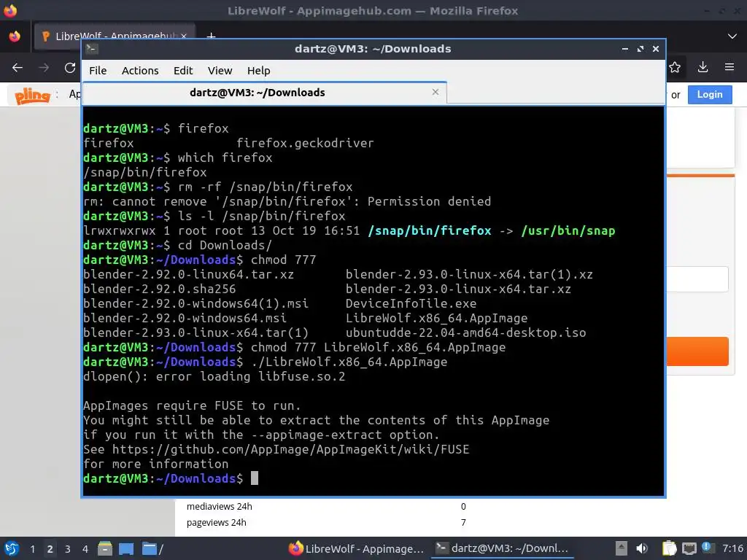Click the firefox.geckodriver completion text
This screenshot has width=747, height=560.
pos(305,144)
